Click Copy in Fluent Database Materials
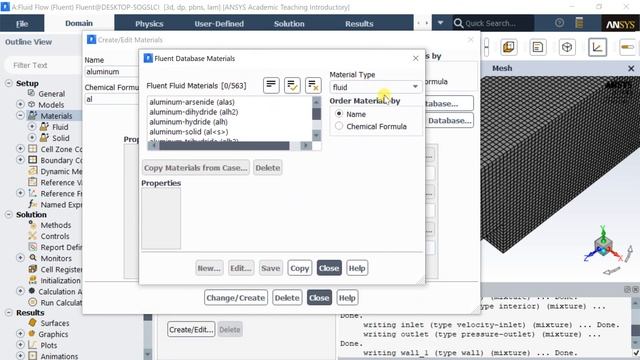Viewport: 640px width, 360px height. (300, 268)
